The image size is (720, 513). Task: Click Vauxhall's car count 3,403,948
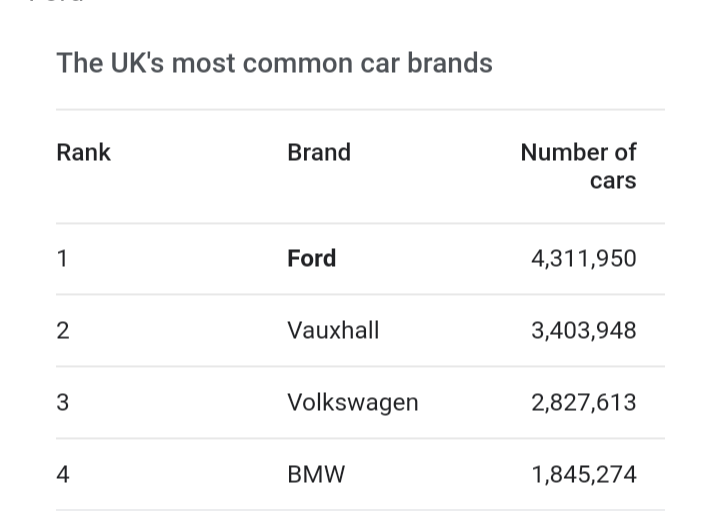coord(583,330)
